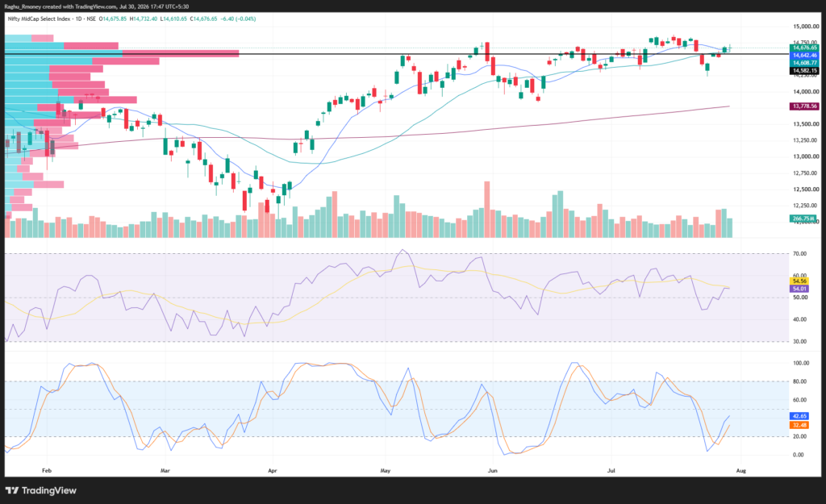Screen dimensions: 826x504
Task: Select the green 14,676.65 last price label
Action: point(804,48)
